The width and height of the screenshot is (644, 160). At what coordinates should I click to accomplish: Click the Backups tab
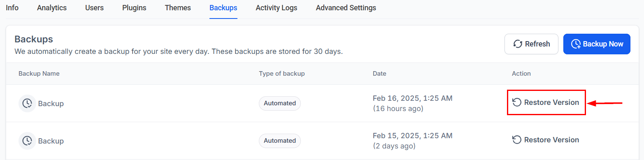pos(223,8)
